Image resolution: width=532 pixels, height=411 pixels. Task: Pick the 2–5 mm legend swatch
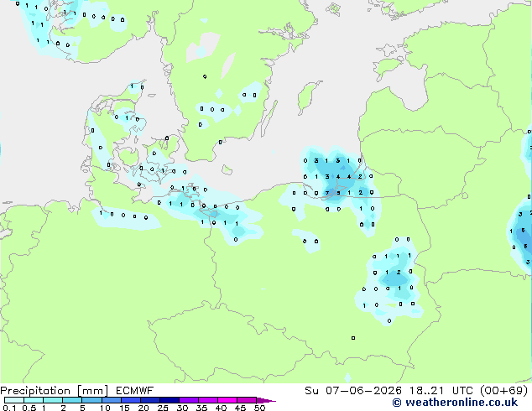[72, 400]
